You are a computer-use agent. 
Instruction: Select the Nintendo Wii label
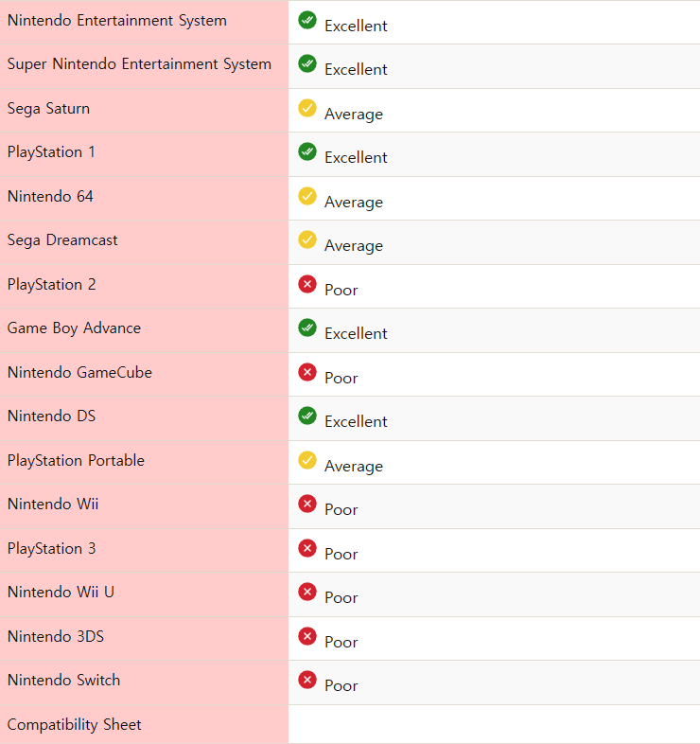tap(53, 504)
